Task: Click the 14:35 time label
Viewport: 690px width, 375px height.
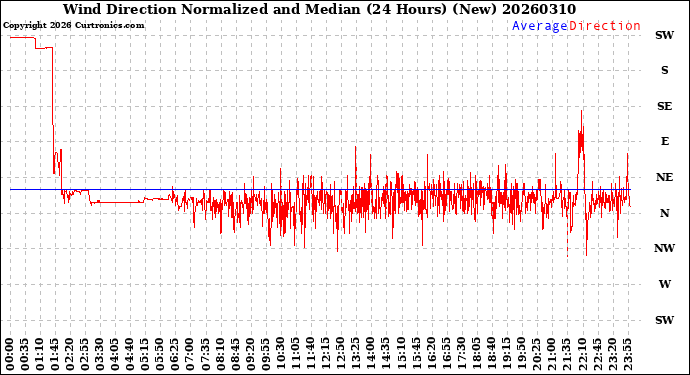Action: 386,355
